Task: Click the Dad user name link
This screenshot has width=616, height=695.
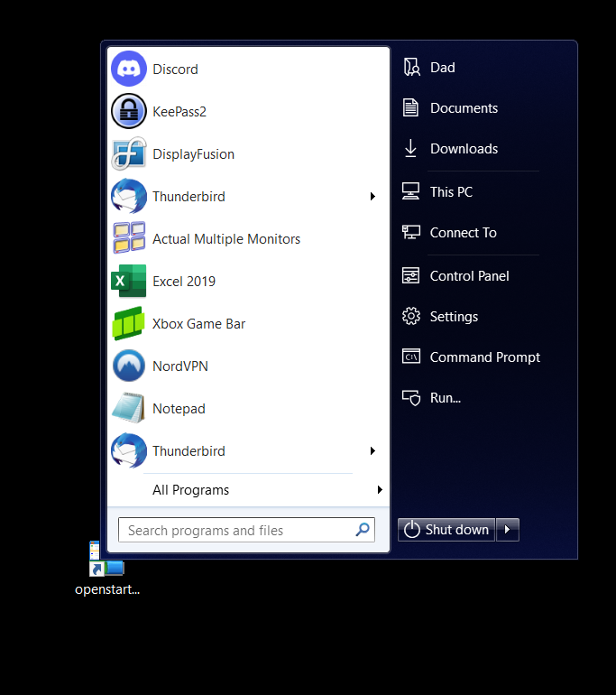Action: click(443, 68)
